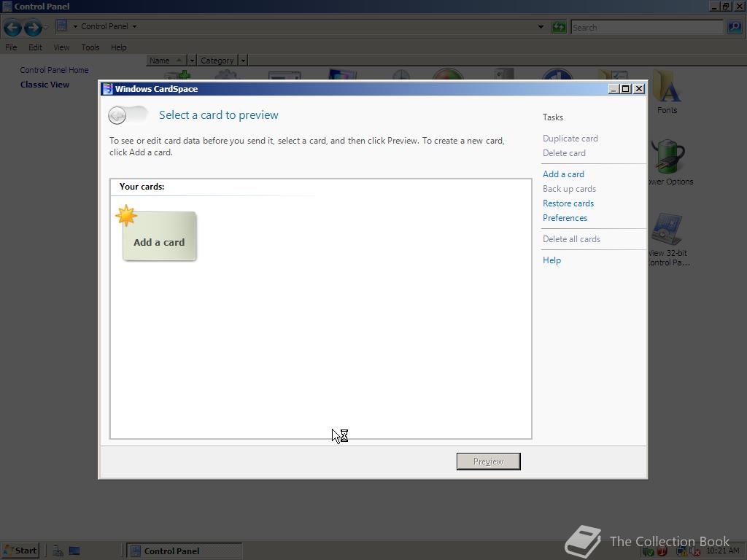Click the address bar folder icon

[x=61, y=26]
